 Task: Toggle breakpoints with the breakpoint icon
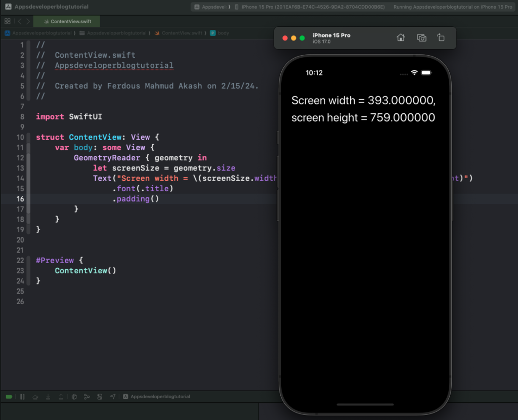[9, 397]
